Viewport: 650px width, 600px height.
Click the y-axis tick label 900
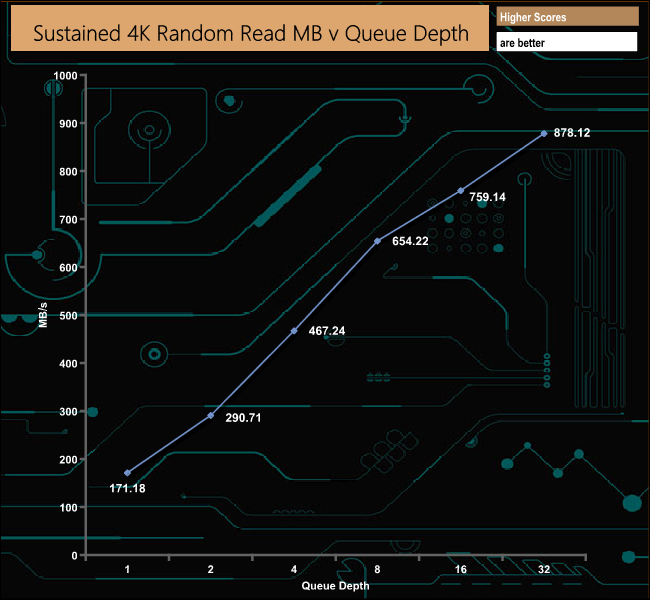pyautogui.click(x=68, y=124)
